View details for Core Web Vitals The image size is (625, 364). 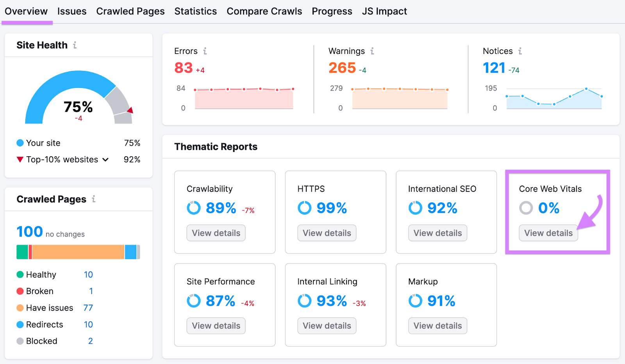click(548, 233)
